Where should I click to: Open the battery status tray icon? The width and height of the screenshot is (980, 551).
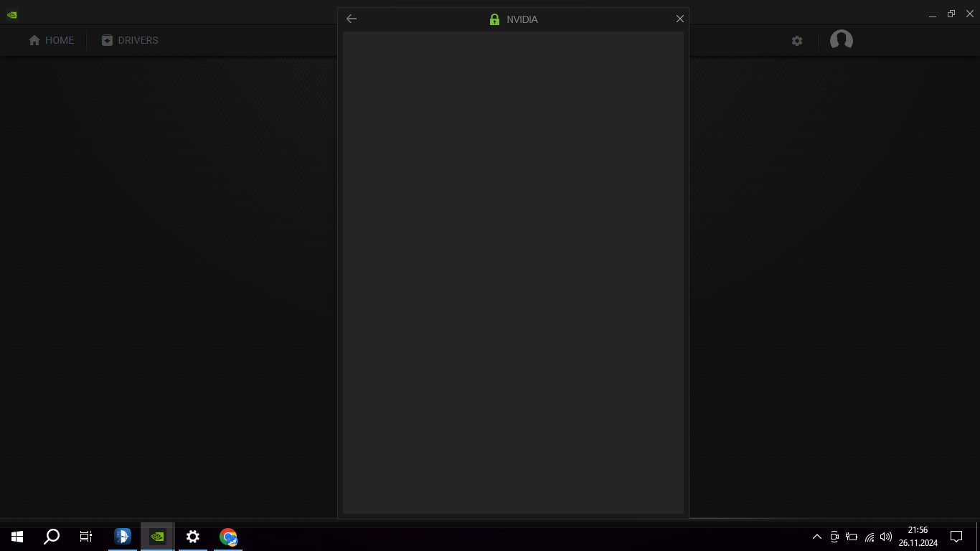click(852, 537)
